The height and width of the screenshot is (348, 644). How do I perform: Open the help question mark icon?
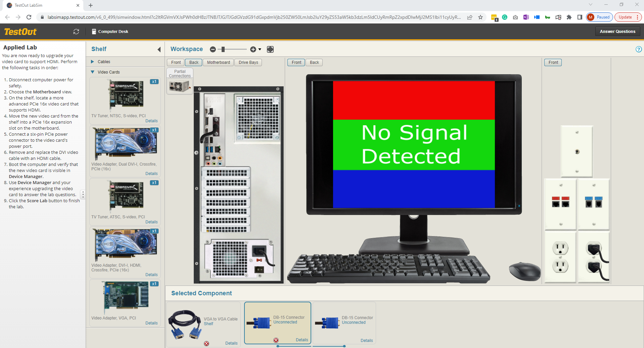click(639, 49)
